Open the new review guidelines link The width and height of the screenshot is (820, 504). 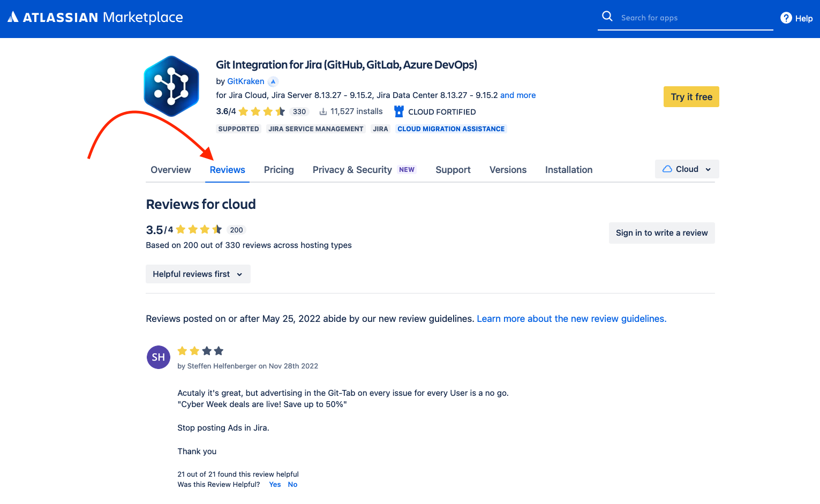click(571, 318)
